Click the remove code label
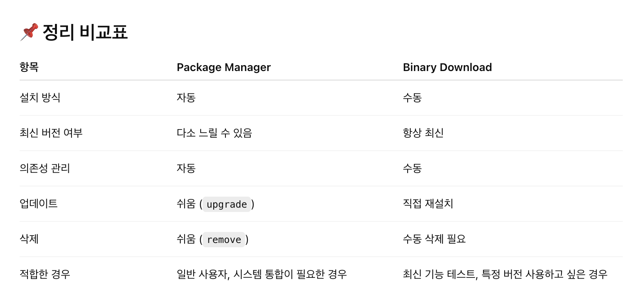Viewport: 644px width, 303px height. pos(224,240)
